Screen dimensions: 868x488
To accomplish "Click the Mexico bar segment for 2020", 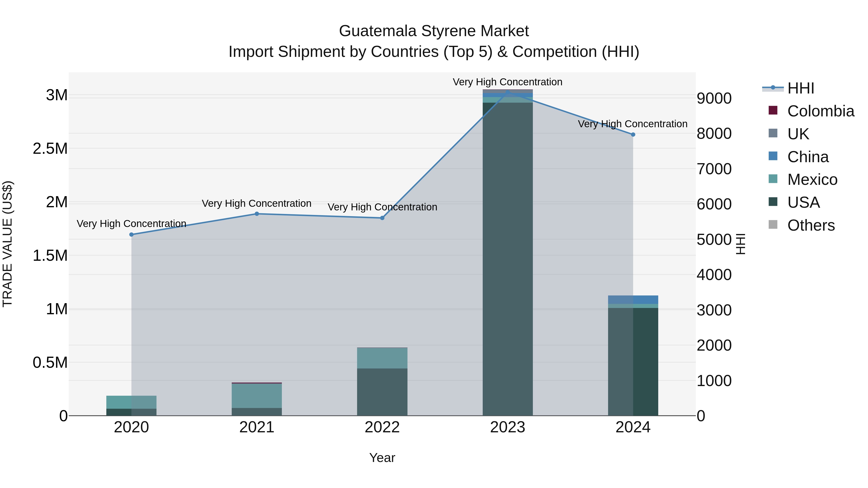I will 131,402.
